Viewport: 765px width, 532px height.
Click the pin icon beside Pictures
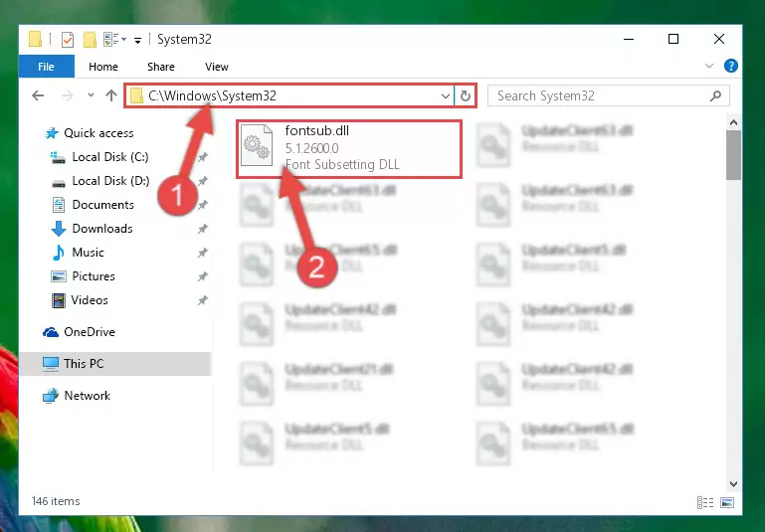coord(203,276)
